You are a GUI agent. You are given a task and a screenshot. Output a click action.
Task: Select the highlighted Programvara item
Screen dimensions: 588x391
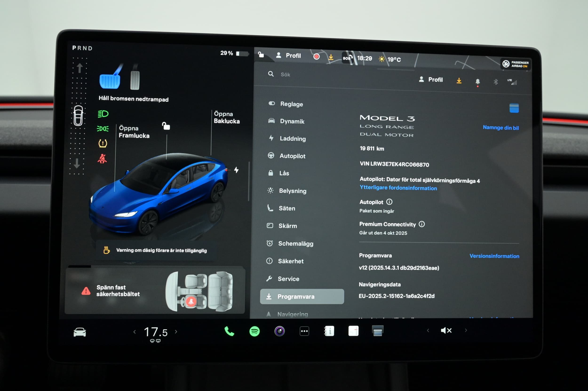tap(302, 296)
